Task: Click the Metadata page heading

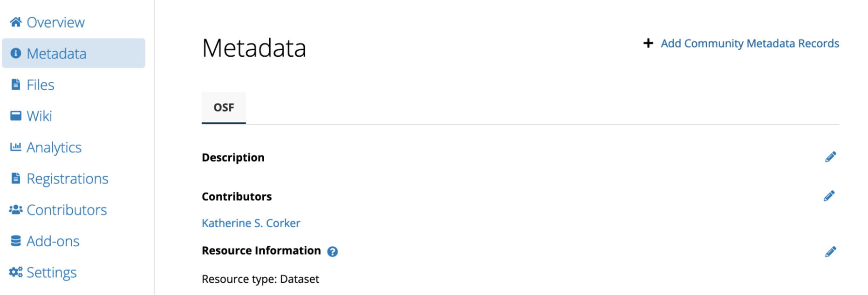Action: pos(254,48)
